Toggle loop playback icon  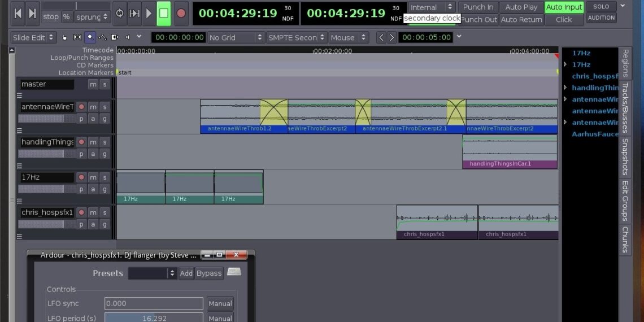coord(120,13)
